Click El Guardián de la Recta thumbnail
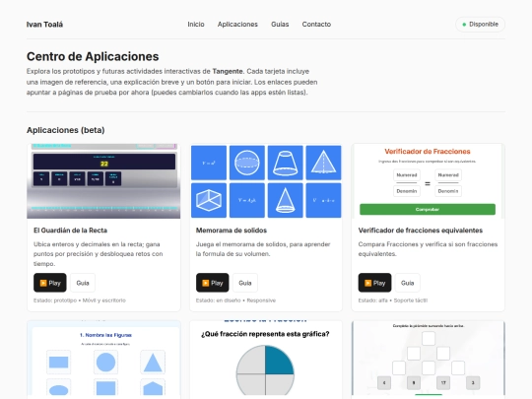This screenshot has width=532, height=399. (103, 181)
